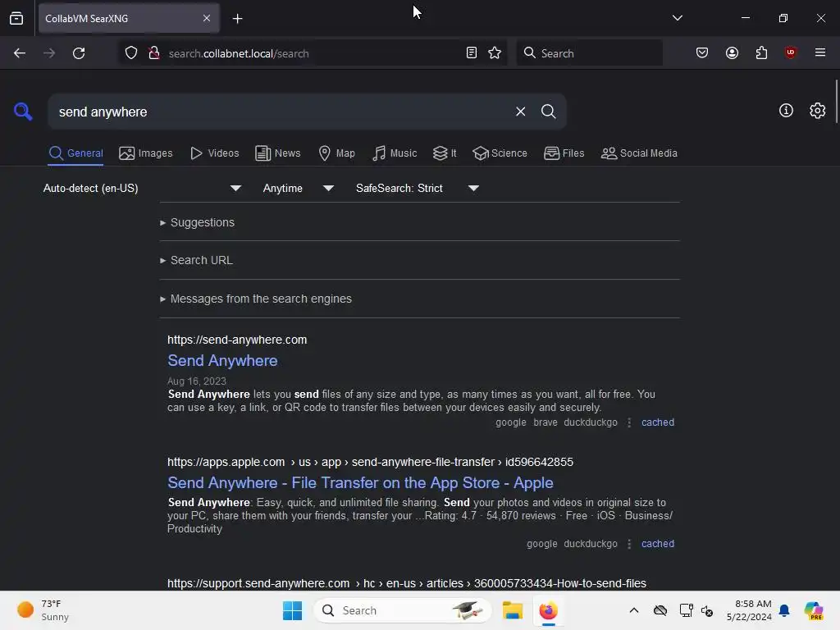Image resolution: width=840 pixels, height=630 pixels.
Task: Open clock showing 8:58 AM
Action: (749, 610)
